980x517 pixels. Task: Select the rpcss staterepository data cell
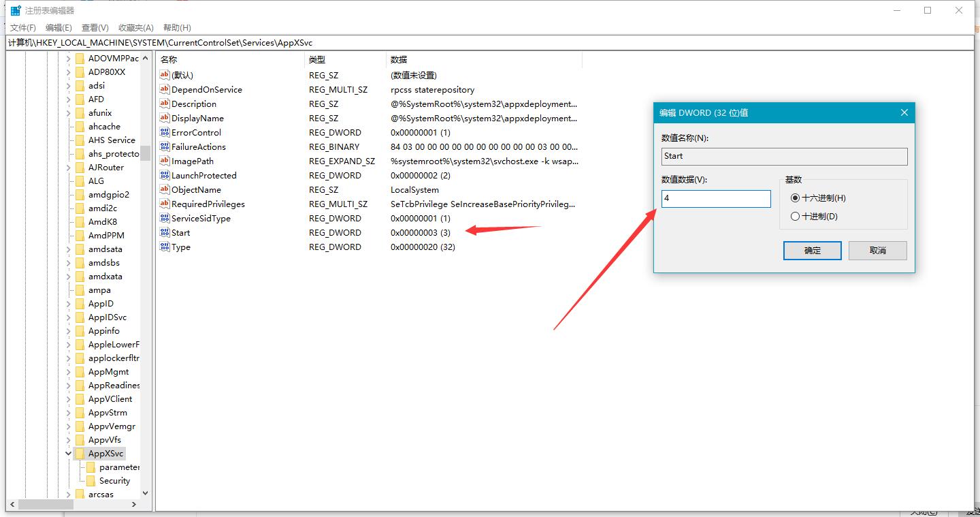[x=432, y=90]
